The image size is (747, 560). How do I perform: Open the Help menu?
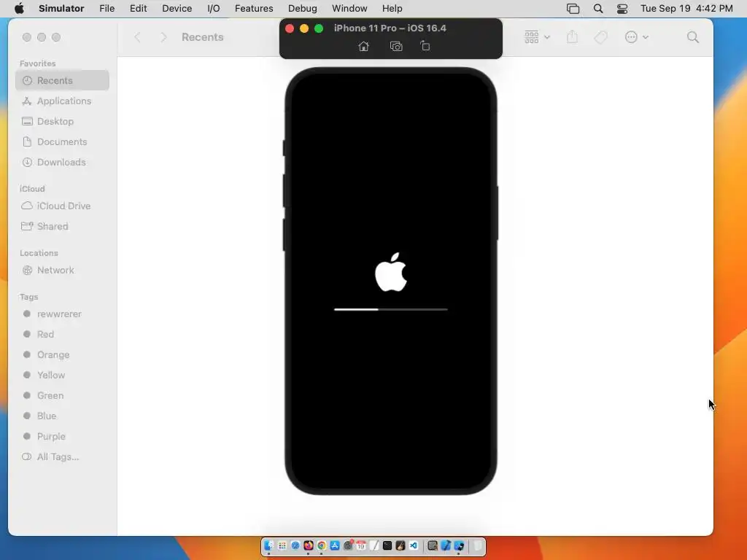[392, 9]
